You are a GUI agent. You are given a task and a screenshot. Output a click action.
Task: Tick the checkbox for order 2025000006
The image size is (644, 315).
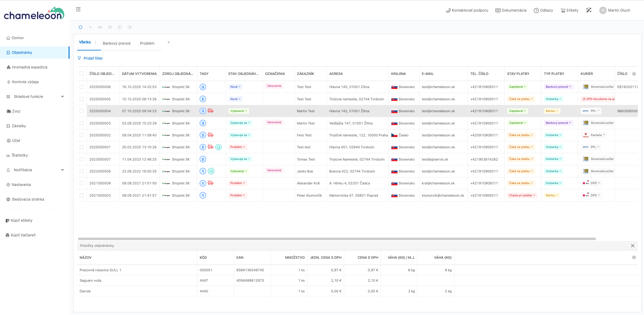[x=82, y=87]
